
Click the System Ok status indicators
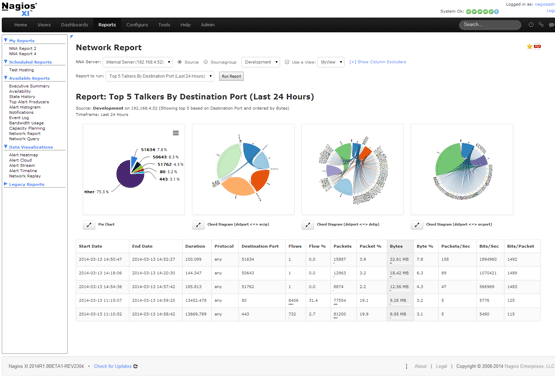pos(482,11)
